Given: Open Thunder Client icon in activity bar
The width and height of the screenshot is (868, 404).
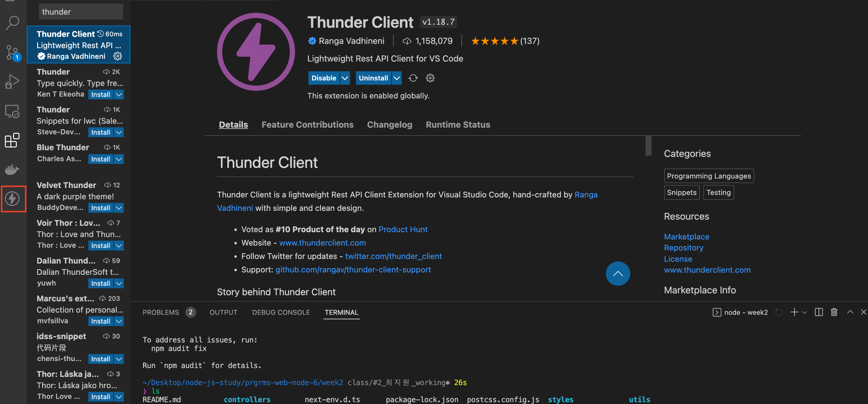Looking at the screenshot, I should 12,198.
